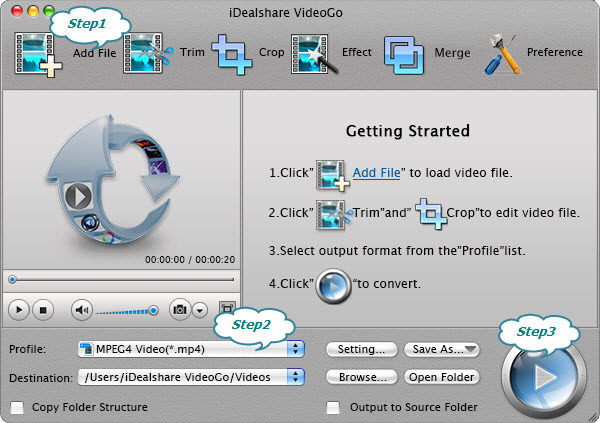This screenshot has height=423, width=600.
Task: Click the Effect label in toolbar
Action: [x=357, y=52]
